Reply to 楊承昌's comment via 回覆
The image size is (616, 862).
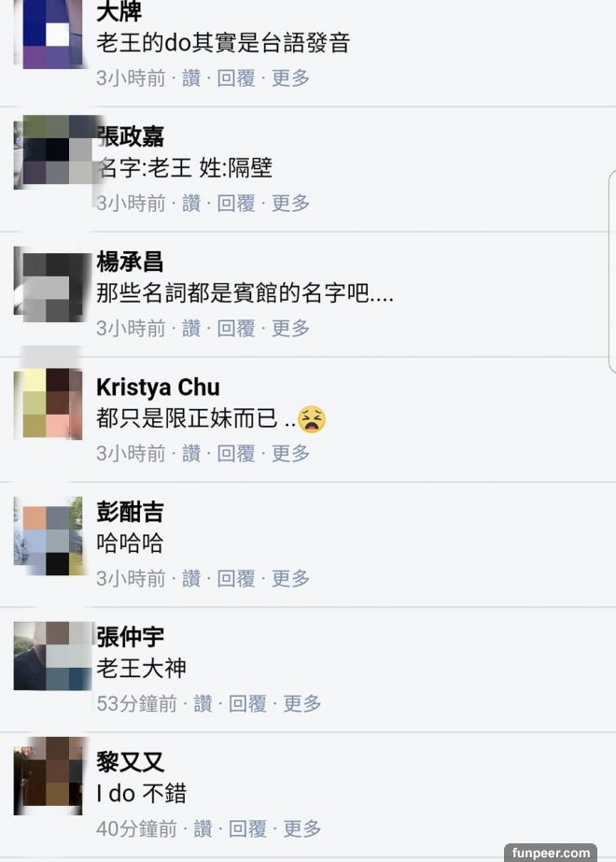(236, 329)
